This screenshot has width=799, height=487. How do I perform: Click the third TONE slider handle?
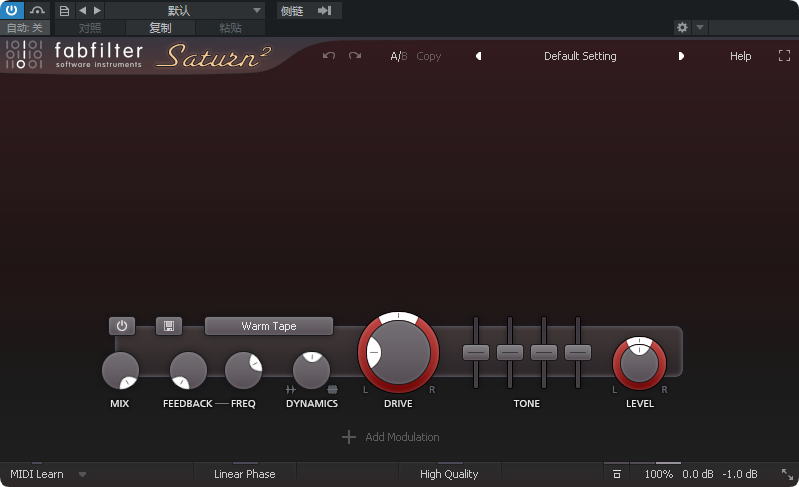(x=544, y=353)
